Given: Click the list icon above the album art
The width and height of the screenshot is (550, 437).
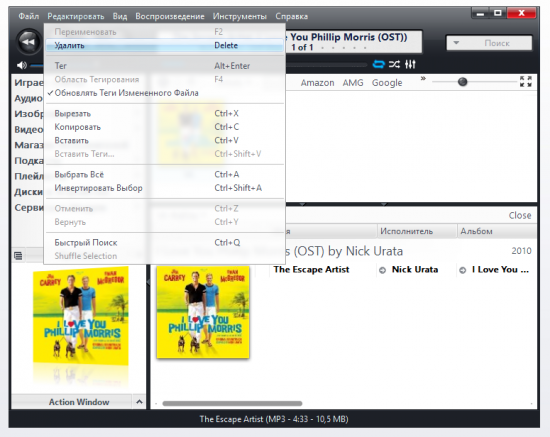Looking at the screenshot, I should [18, 256].
